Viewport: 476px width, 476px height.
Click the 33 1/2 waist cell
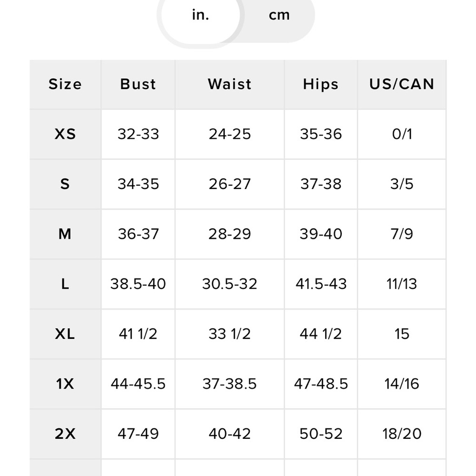[229, 334]
